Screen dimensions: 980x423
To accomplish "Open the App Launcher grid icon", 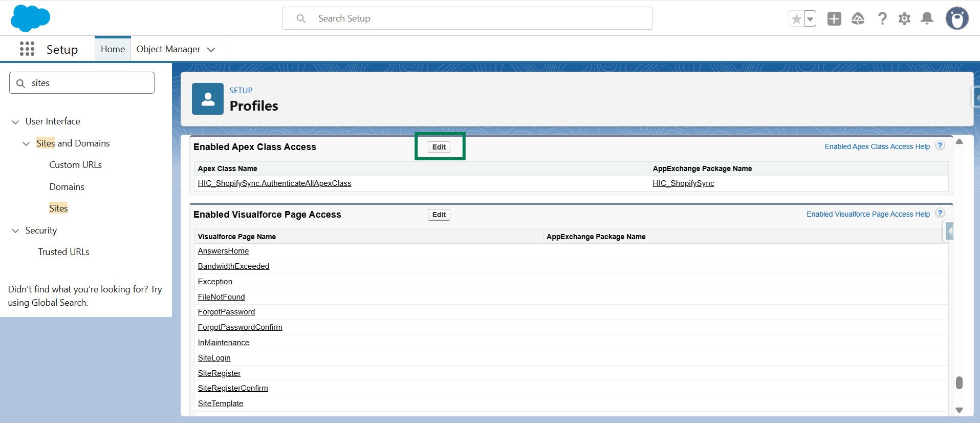I will (x=27, y=49).
